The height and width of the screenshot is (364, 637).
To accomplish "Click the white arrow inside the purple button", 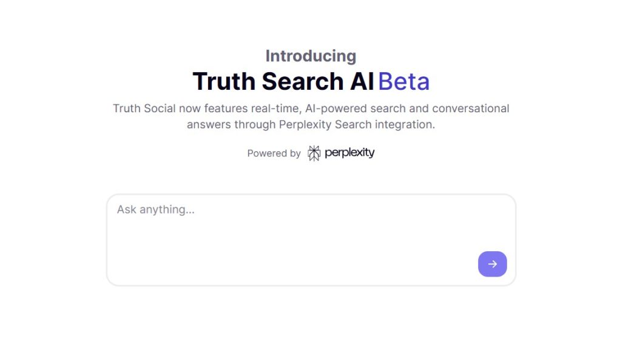I will tap(492, 264).
